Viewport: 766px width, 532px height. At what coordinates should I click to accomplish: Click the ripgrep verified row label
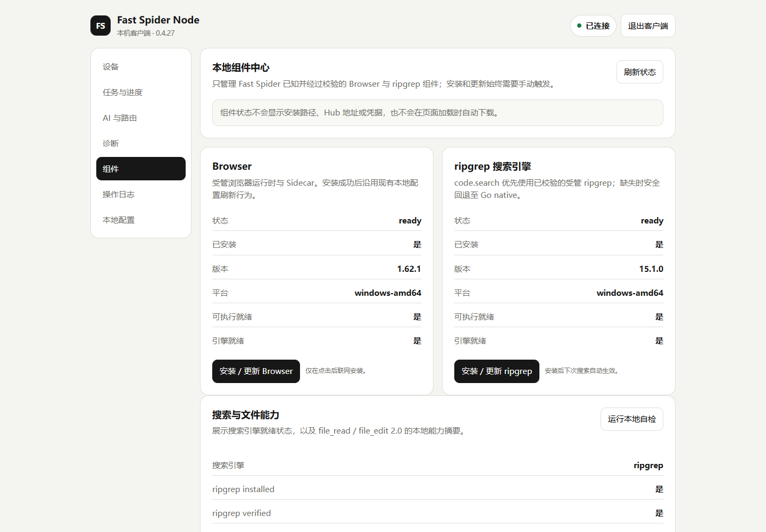pos(242,513)
